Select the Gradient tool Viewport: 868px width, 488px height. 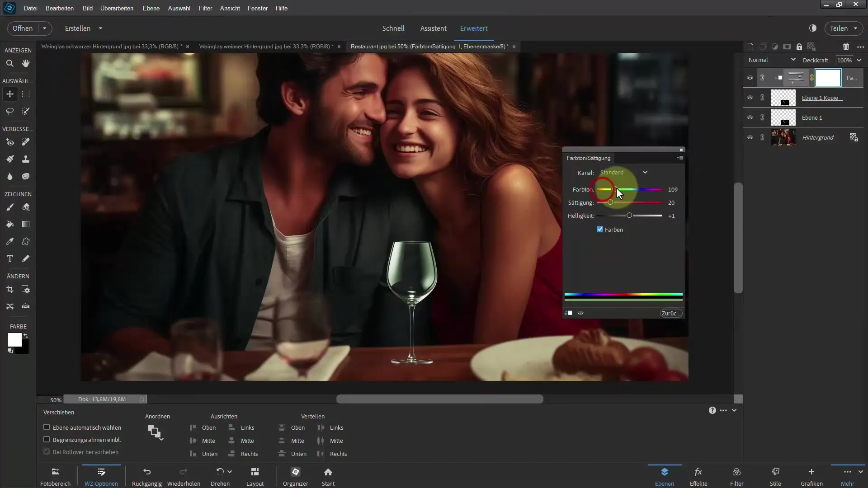(26, 224)
